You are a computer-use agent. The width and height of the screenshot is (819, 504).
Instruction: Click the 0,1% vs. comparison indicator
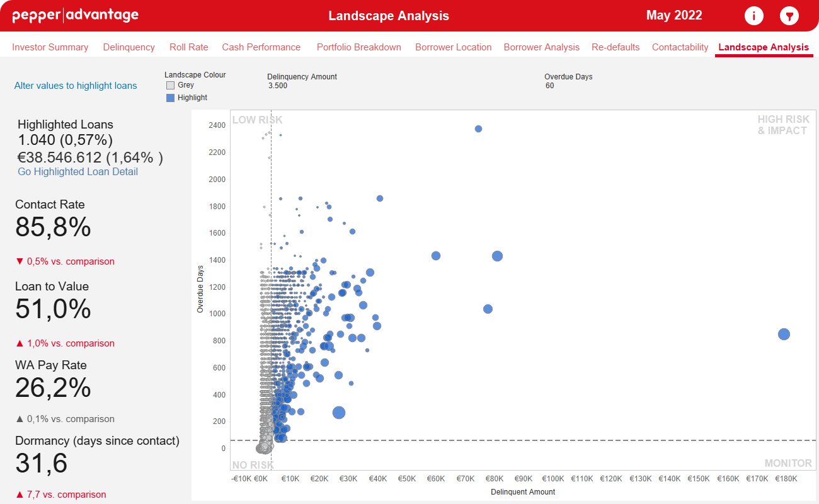(65, 419)
